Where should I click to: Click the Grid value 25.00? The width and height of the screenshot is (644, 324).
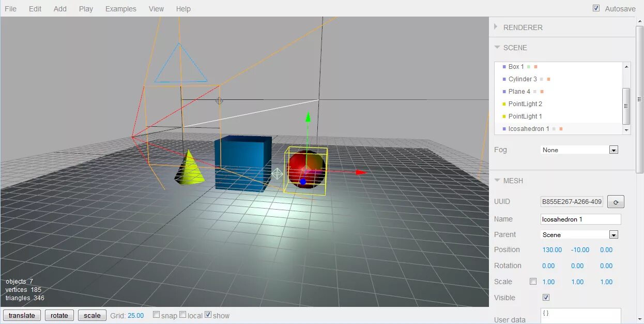coord(136,315)
